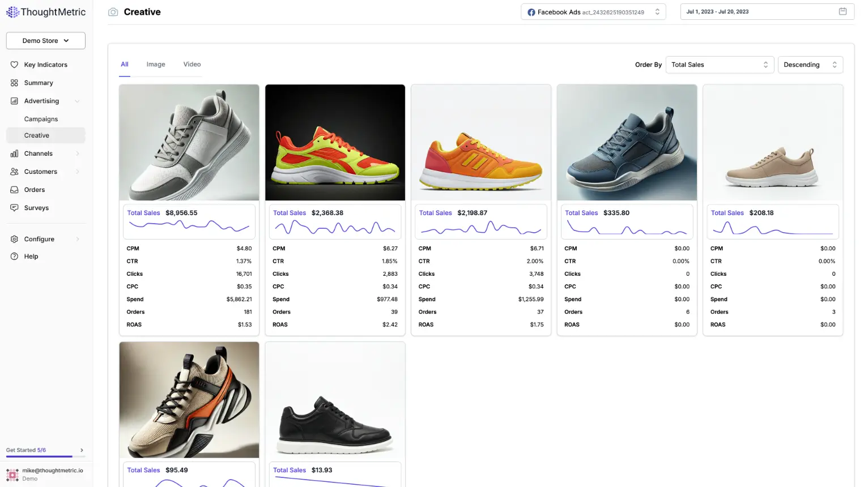868x487 pixels.
Task: Open the Demo Store selector
Action: click(45, 40)
